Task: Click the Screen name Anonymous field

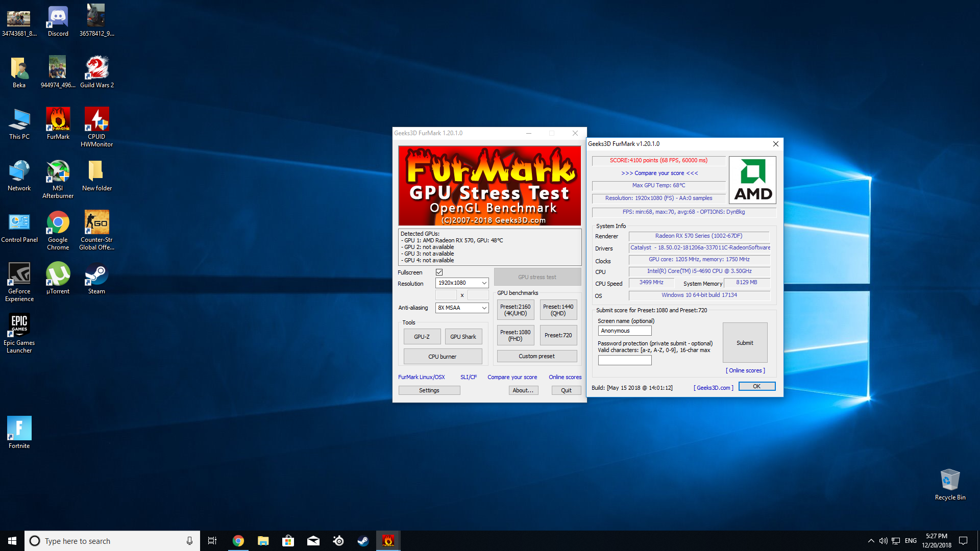Action: pos(624,331)
